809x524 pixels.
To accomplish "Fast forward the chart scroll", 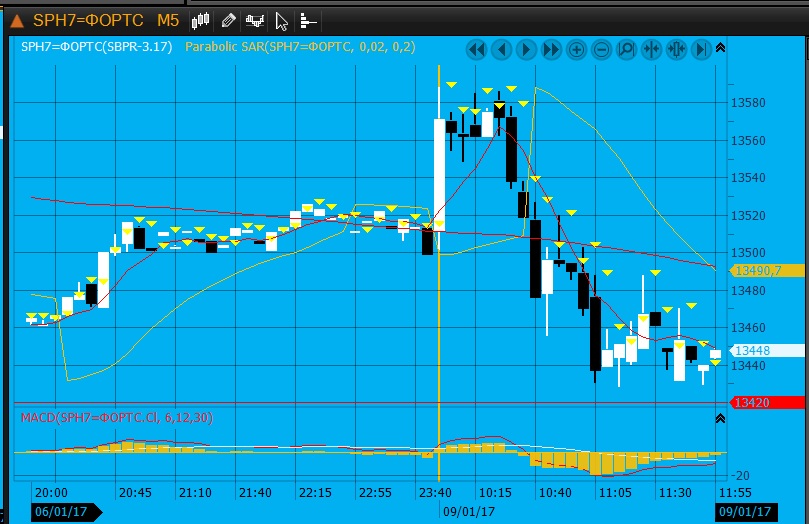I will [x=551, y=48].
